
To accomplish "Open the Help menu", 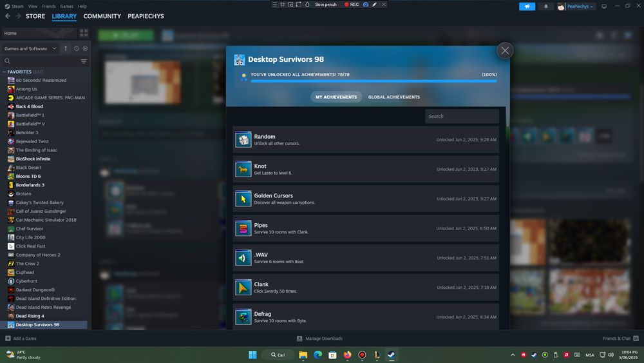I will click(82, 6).
